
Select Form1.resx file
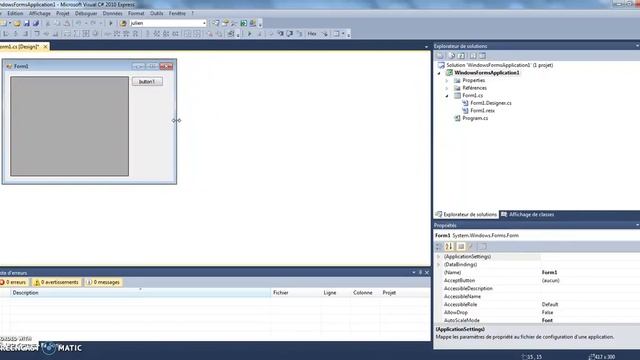[482, 111]
